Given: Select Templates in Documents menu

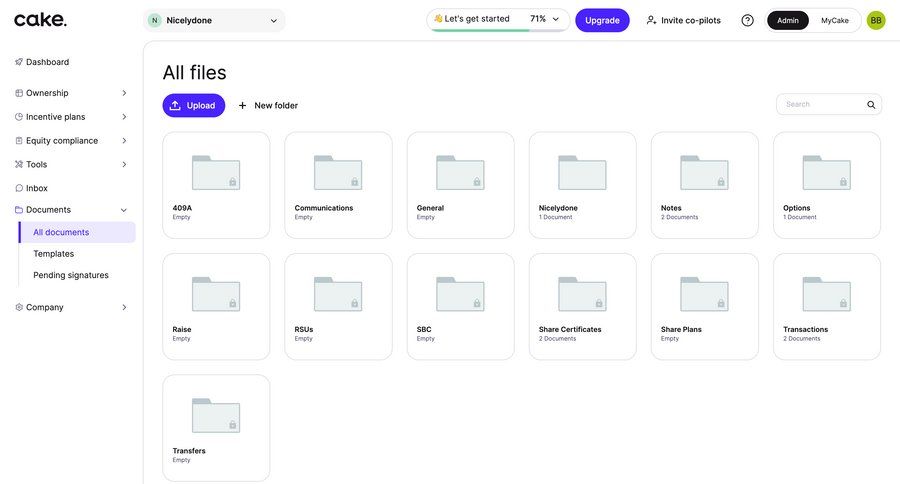Looking at the screenshot, I should coord(53,254).
